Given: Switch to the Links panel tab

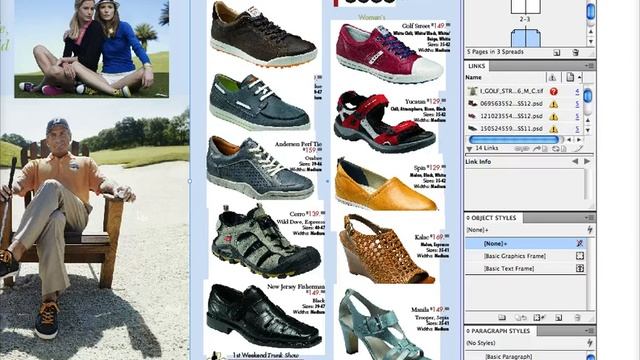Looking at the screenshot, I should [476, 66].
